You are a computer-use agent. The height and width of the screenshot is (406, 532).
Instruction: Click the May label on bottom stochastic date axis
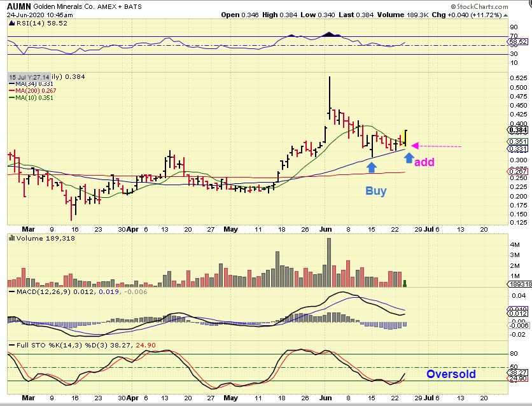(230, 398)
